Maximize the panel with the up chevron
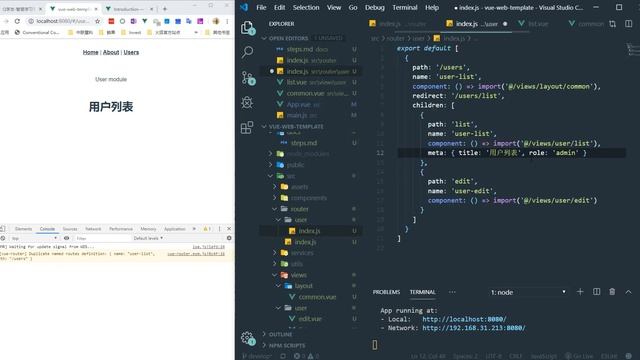 (628, 292)
